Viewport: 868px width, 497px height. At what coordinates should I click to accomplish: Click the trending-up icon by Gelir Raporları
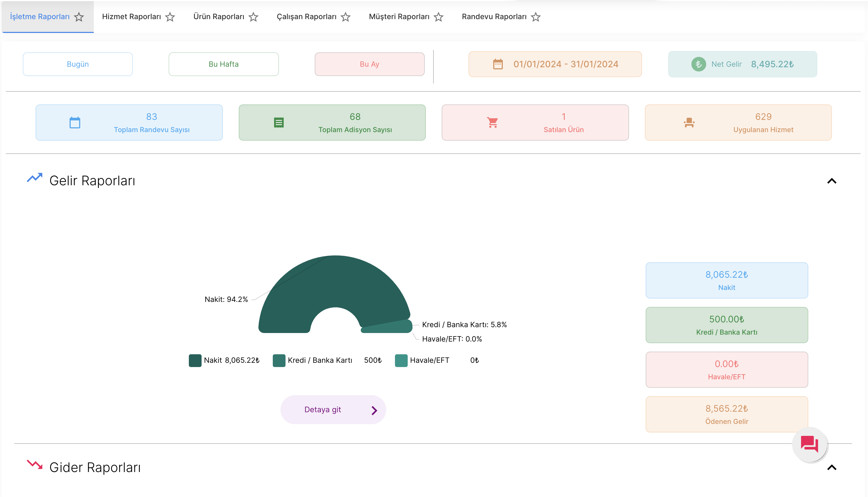point(35,178)
